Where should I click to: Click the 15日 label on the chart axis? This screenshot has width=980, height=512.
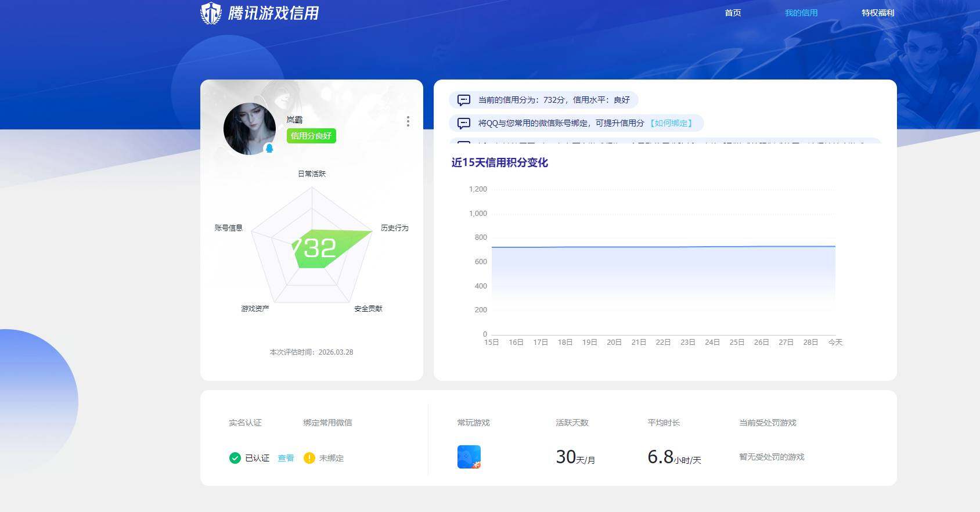coord(492,342)
